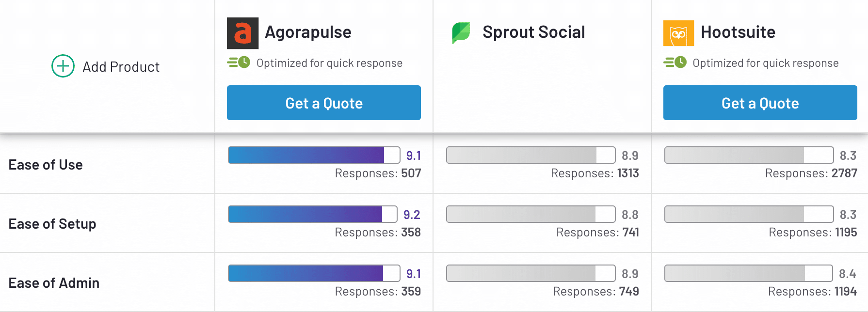Click Hootsuite's Ease of Admin rating bar
The width and height of the screenshot is (868, 312).
(749, 273)
